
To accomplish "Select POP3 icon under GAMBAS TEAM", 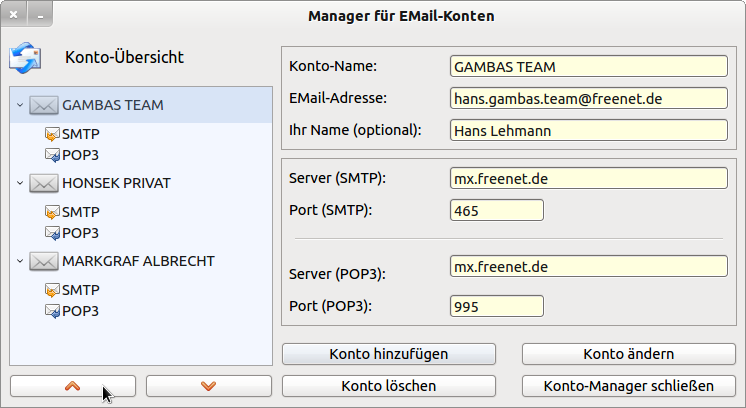I will 52,155.
